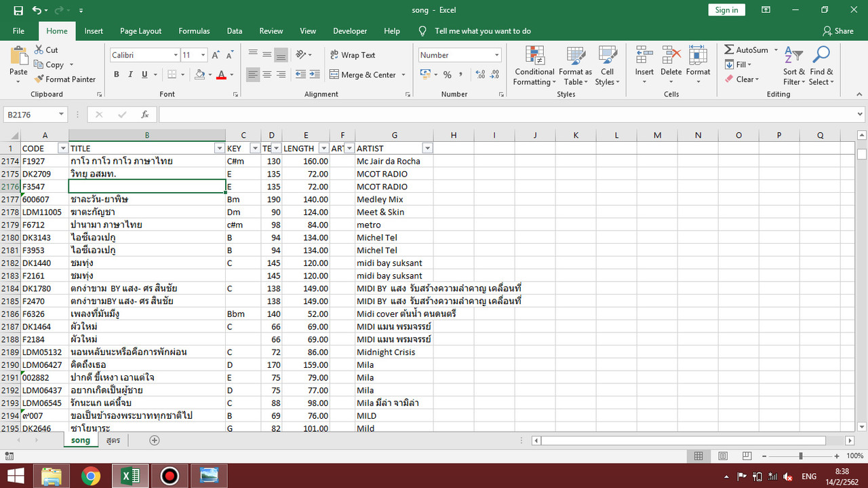Click the Share button
This screenshot has height=488, width=868.
(838, 31)
